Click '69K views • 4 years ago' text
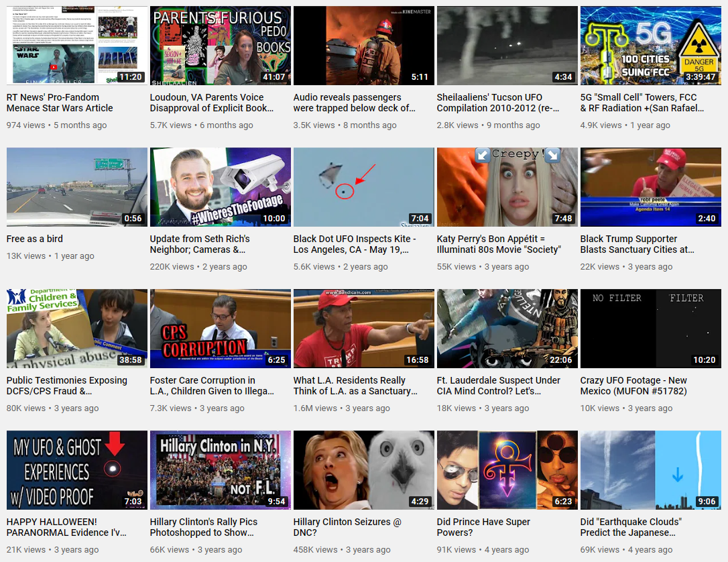 [x=626, y=549]
